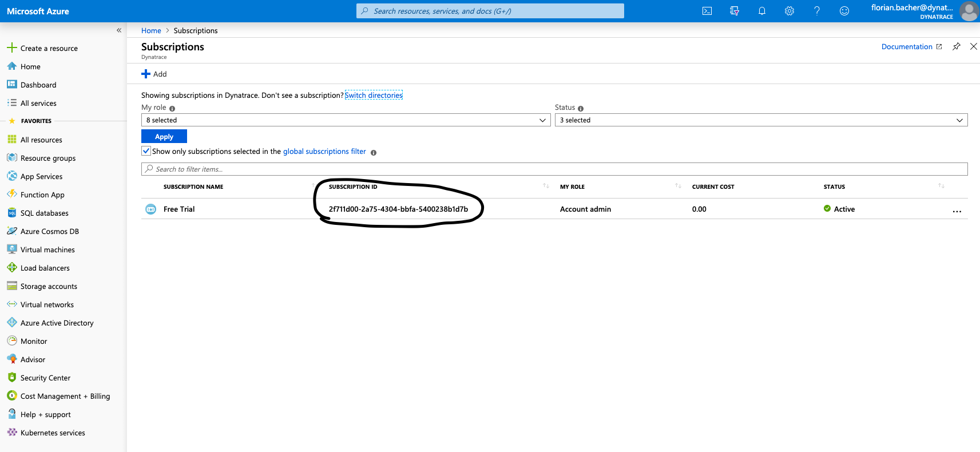Click the All services list icon
Screen dimensions: 980x452
[x=12, y=103]
